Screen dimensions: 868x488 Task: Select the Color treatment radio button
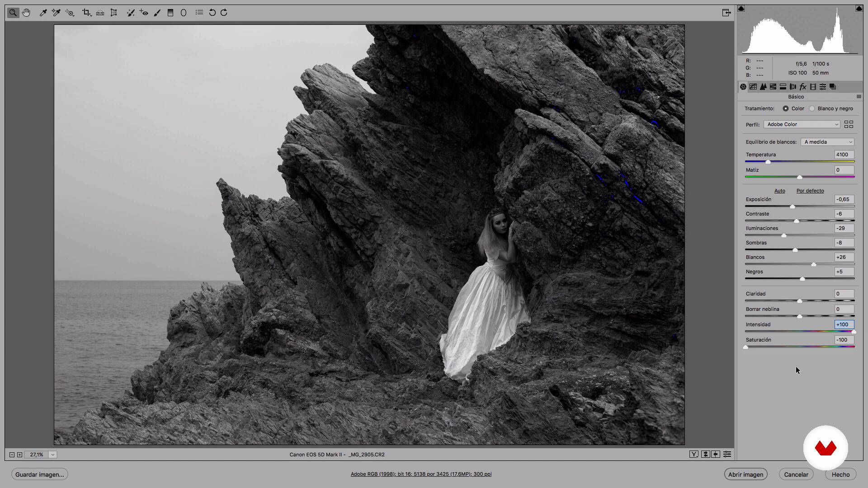pos(786,108)
